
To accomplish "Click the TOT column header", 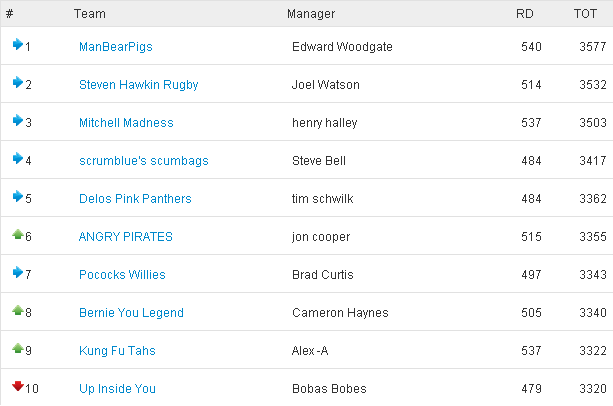I will [x=585, y=14].
